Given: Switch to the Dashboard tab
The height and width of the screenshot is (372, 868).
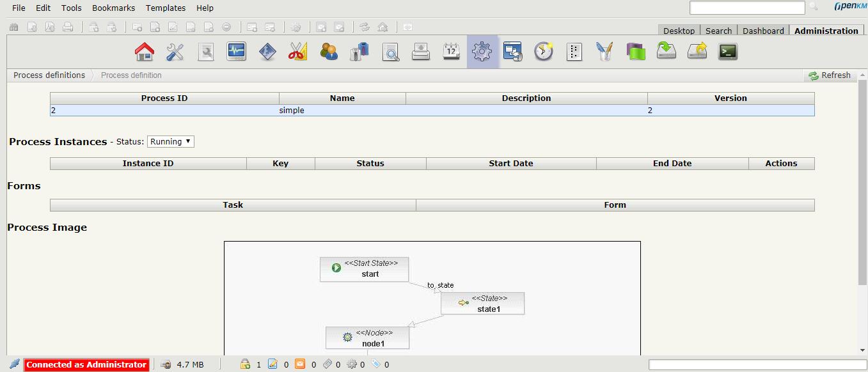Looking at the screenshot, I should pos(763,31).
